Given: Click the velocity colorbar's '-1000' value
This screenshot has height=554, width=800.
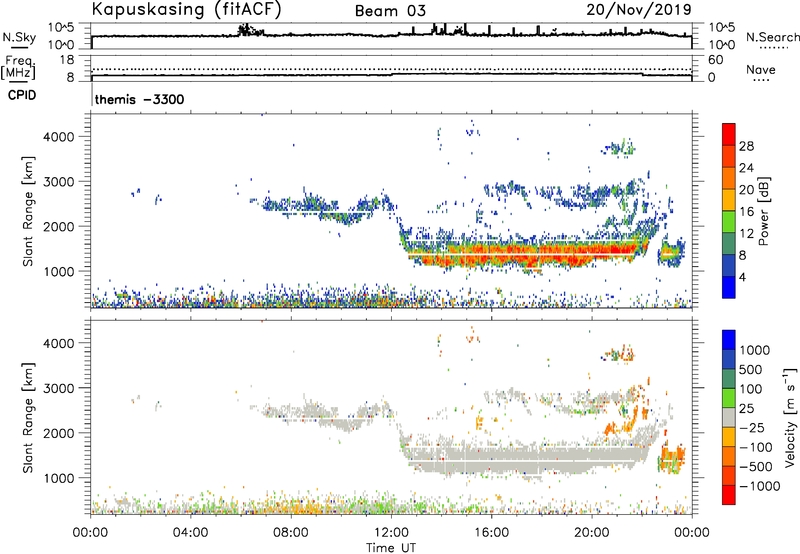Looking at the screenshot, I should coord(760,486).
